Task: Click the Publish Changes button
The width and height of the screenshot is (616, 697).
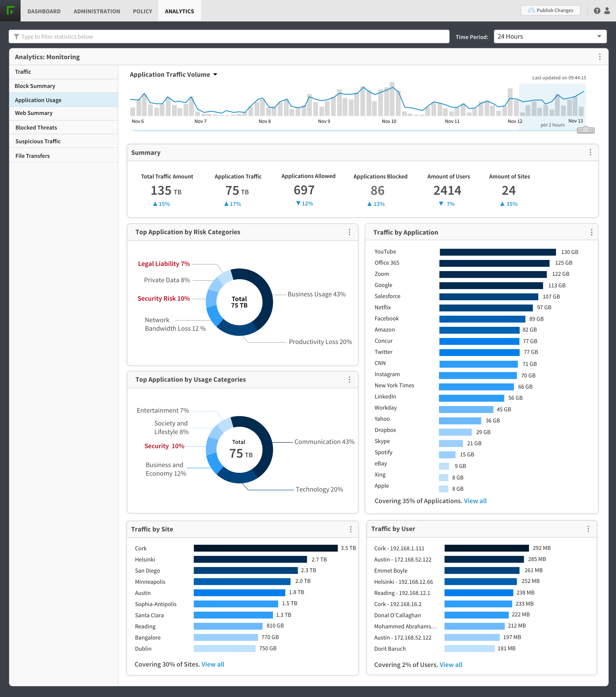Action: [x=550, y=11]
